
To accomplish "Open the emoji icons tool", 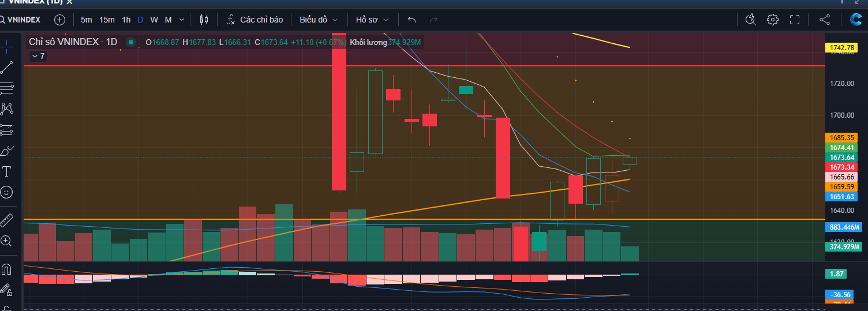I will point(7,192).
